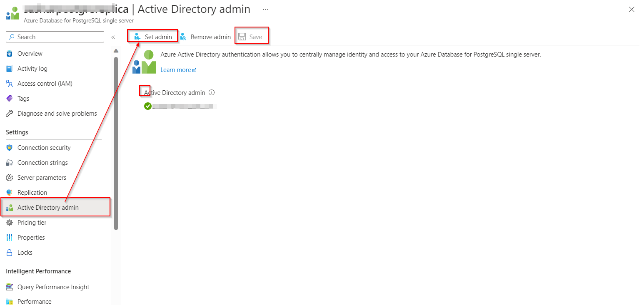
Task: Open Query Performance Insight
Action: pos(53,287)
